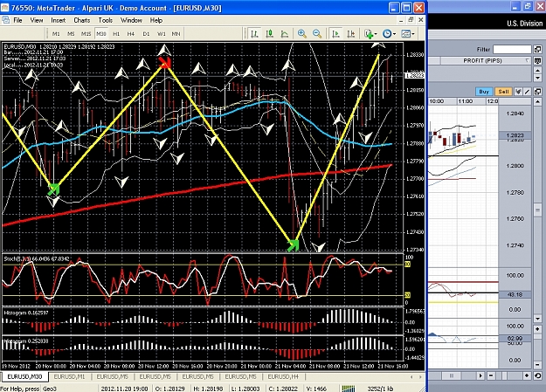
Task: Switch to W1 timeframe
Action: coord(162,34)
